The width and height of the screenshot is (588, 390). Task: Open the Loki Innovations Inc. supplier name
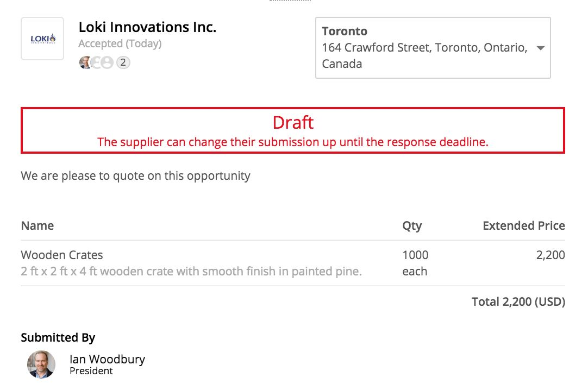147,27
